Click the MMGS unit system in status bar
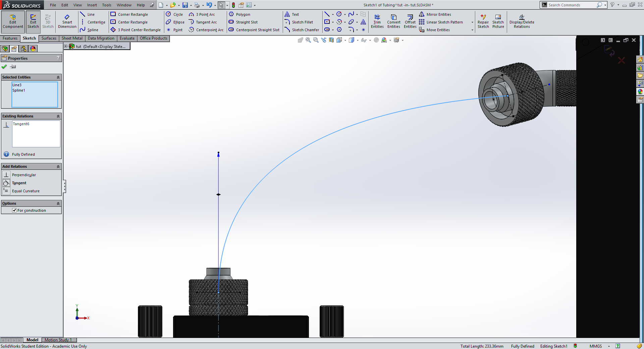Screen dimensions: 644x349 (x=596, y=346)
